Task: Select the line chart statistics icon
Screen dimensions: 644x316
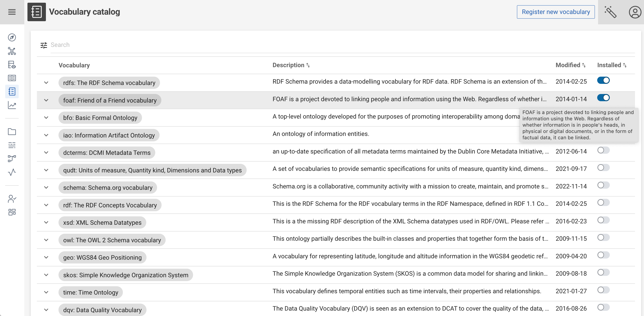Action: pyautogui.click(x=12, y=105)
